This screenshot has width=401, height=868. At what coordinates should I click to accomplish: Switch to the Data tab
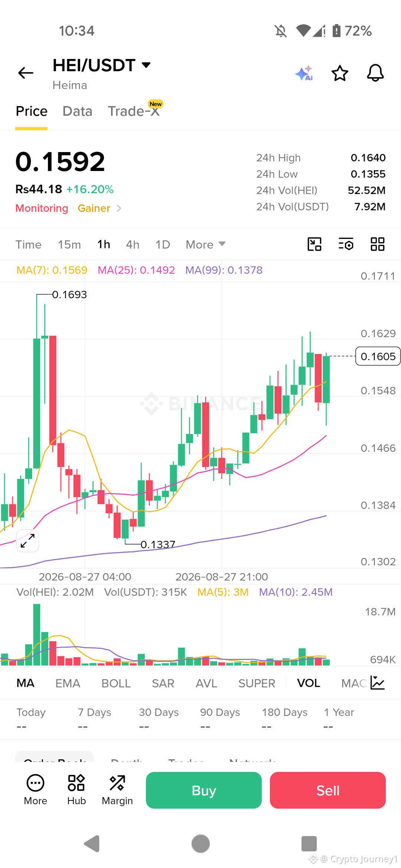[77, 111]
